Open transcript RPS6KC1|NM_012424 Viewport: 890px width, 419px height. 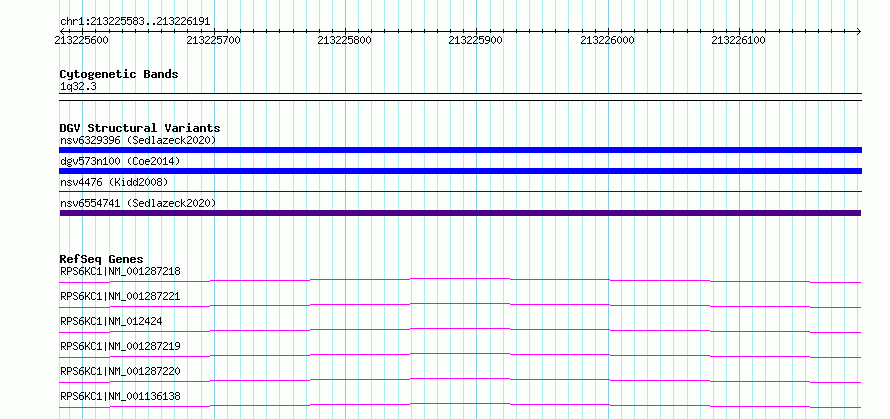click(x=111, y=321)
